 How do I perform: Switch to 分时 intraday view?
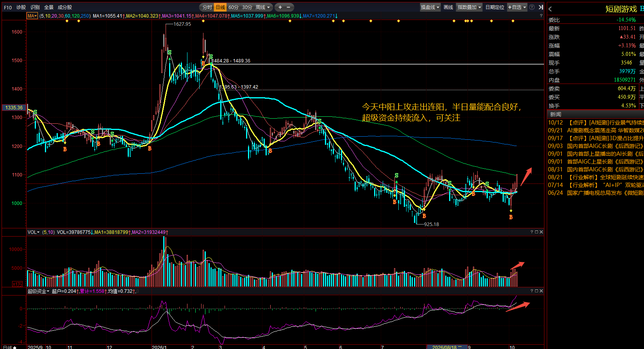(x=207, y=7)
